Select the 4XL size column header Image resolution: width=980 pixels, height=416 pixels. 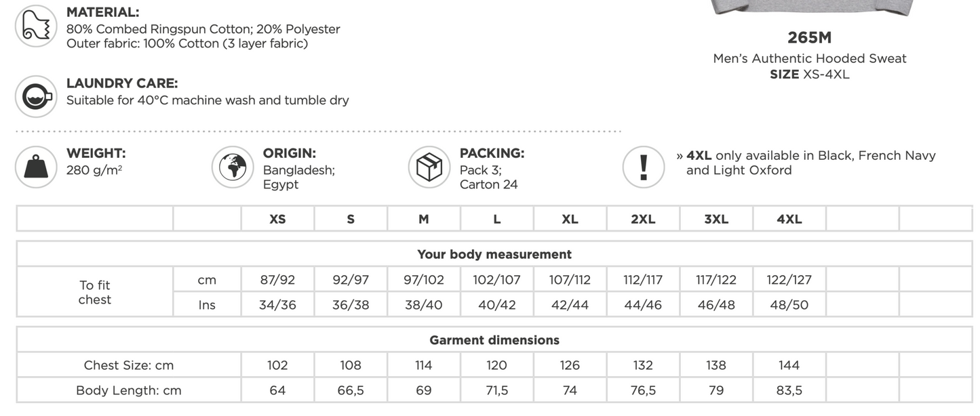[789, 220]
